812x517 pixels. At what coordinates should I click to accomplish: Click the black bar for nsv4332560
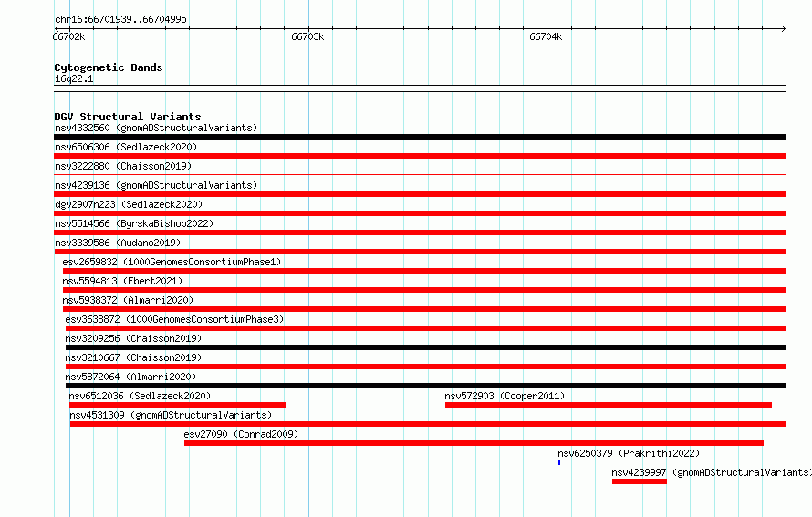420,137
